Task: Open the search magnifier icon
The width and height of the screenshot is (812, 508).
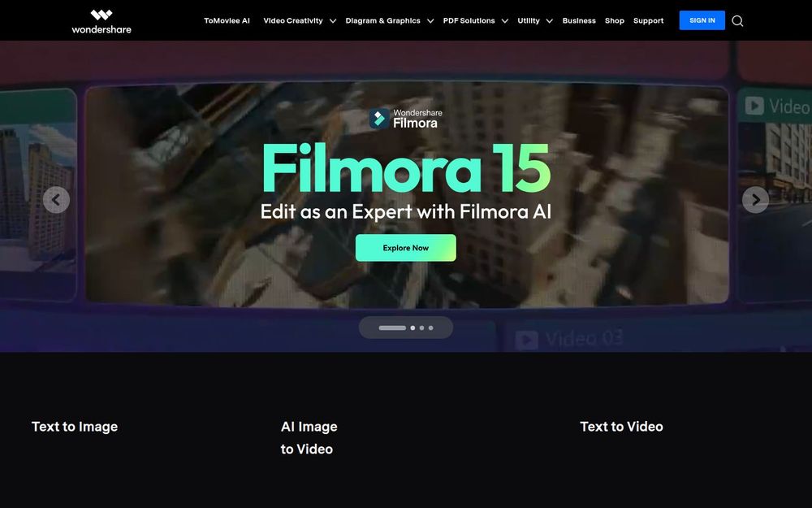Action: click(737, 21)
